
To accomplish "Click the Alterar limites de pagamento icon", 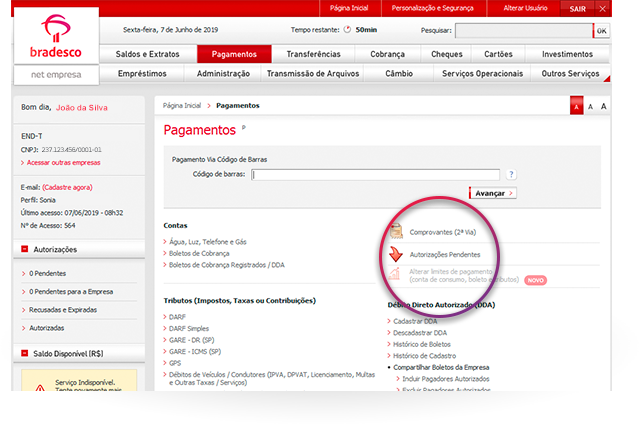I will point(397,276).
